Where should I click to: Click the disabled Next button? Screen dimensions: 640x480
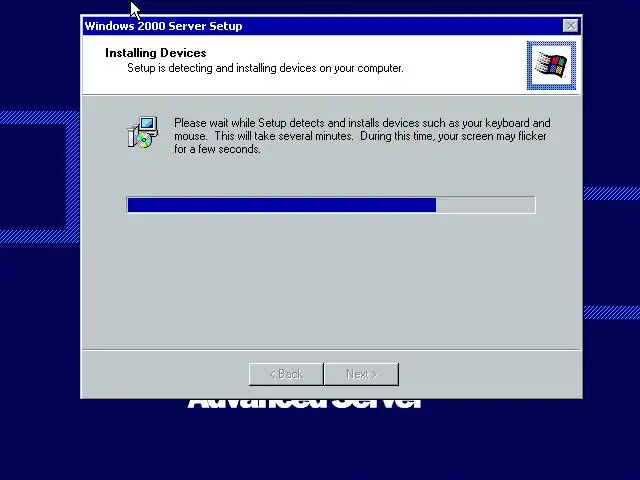(361, 374)
